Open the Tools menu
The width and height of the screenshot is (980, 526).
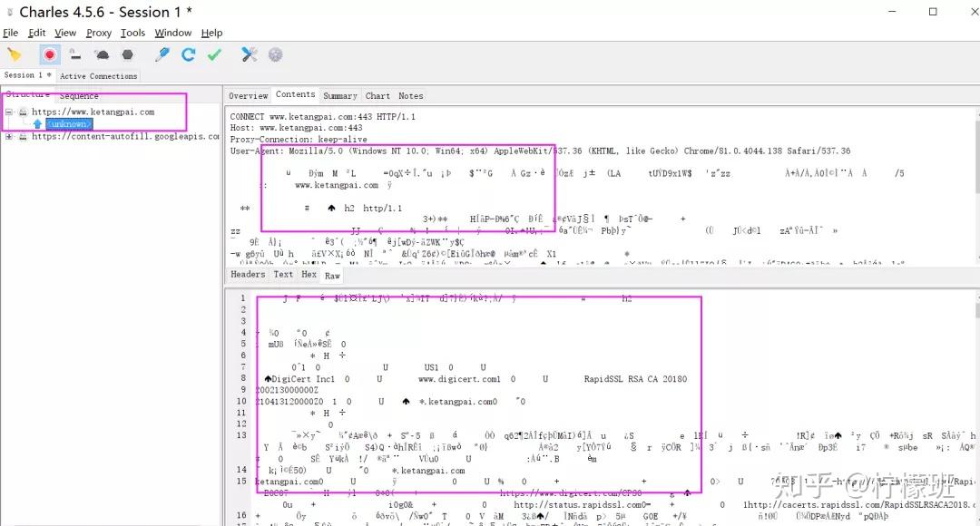click(132, 33)
